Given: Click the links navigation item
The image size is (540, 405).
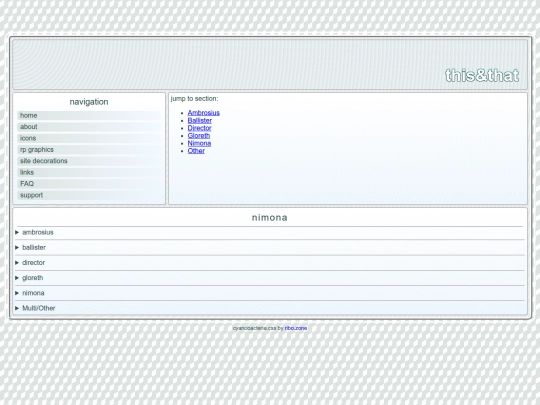Looking at the screenshot, I should click(x=89, y=172).
